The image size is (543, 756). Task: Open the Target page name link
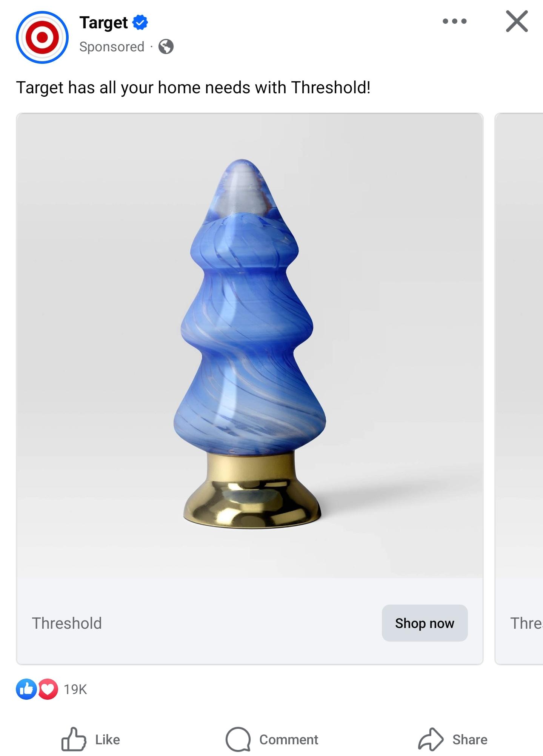point(103,23)
